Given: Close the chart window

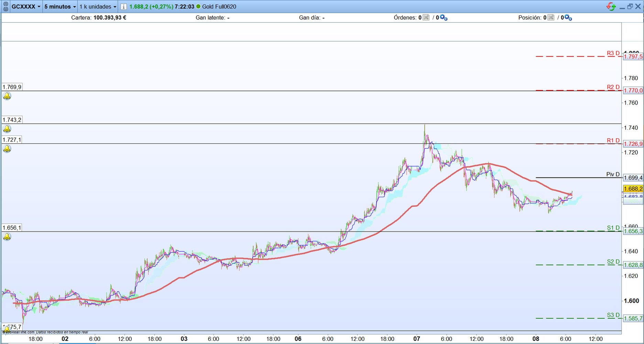Looking at the screenshot, I should point(638,7).
